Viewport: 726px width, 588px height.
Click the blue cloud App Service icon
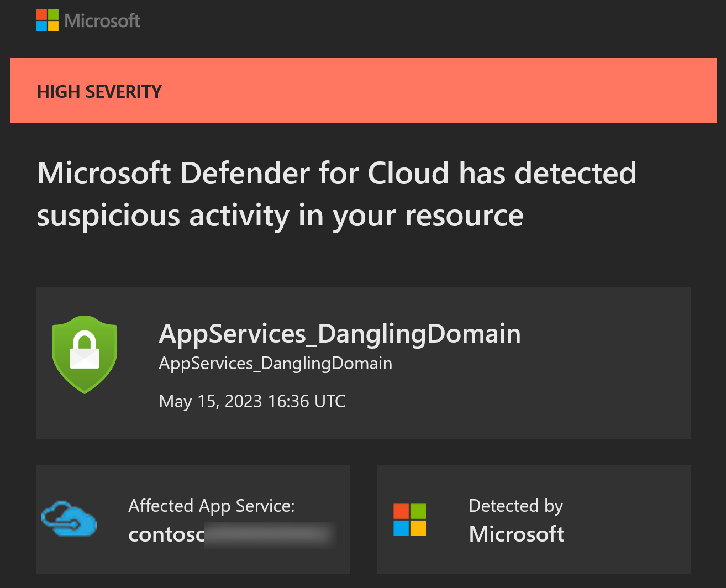pyautogui.click(x=69, y=519)
